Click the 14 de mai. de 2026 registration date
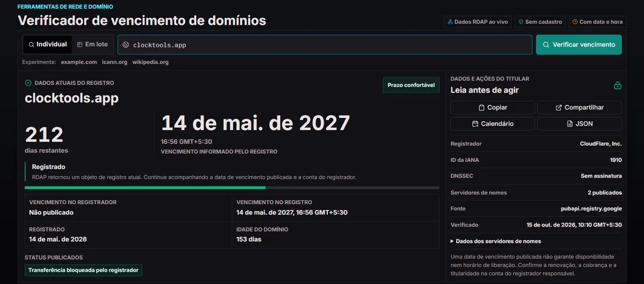This screenshot has width=644, height=284. pos(58,240)
